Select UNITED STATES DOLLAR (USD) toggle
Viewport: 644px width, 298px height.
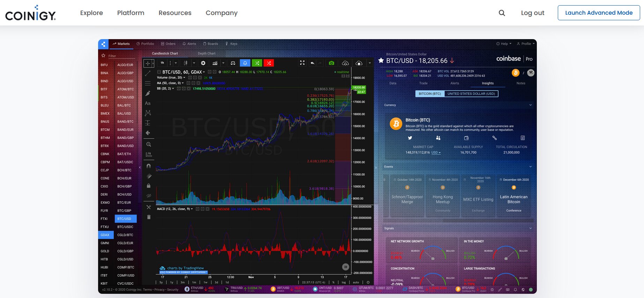pyautogui.click(x=471, y=94)
